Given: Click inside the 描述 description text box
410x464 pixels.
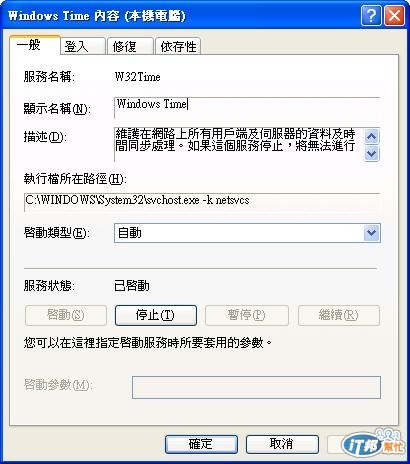Looking at the screenshot, I should (x=238, y=144).
